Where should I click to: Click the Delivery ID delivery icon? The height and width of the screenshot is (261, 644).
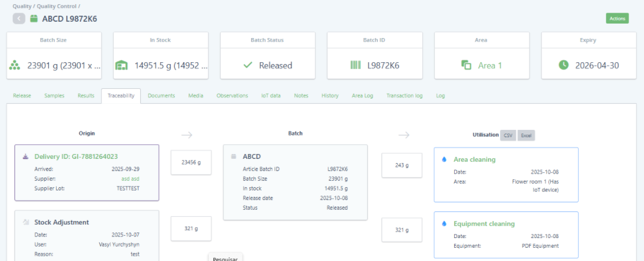pyautogui.click(x=25, y=156)
